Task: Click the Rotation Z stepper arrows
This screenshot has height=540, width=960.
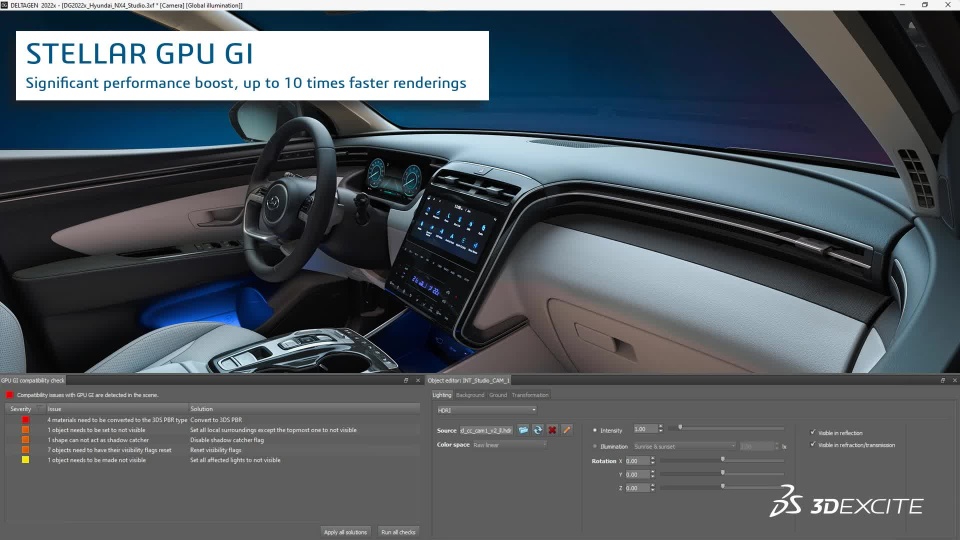Action: pyautogui.click(x=653, y=487)
